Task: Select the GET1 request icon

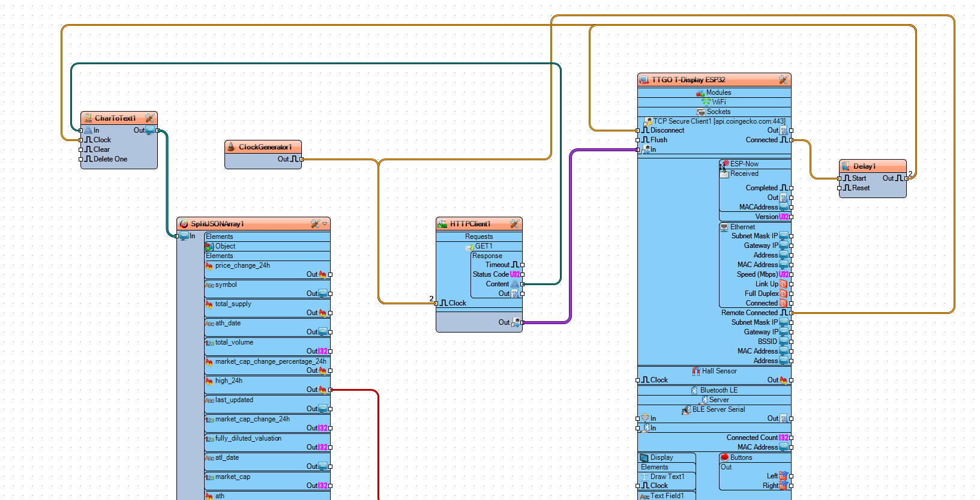Action: (x=470, y=247)
